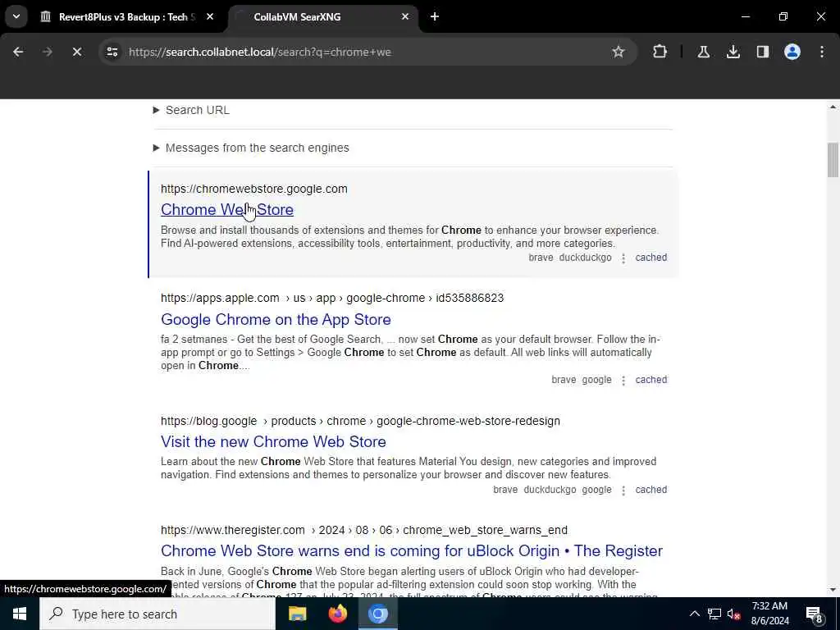
Task: Click 'google' engine label on App Store result
Action: click(596, 380)
